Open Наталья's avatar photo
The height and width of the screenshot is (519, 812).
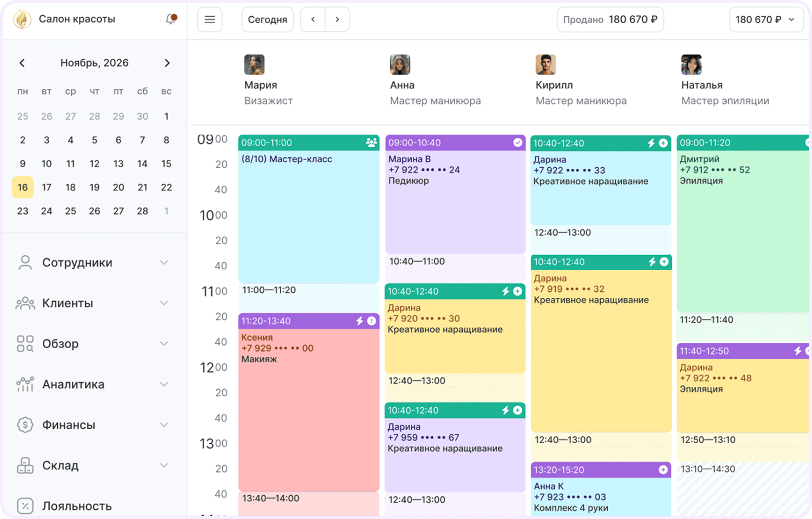click(x=691, y=64)
